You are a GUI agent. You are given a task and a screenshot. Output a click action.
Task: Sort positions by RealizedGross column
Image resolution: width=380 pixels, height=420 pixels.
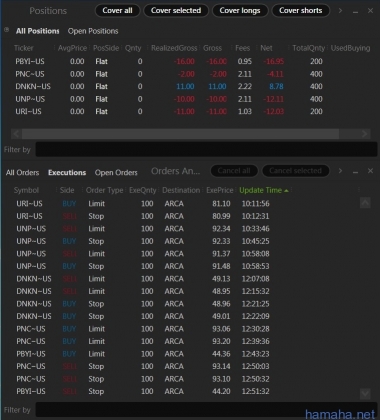[174, 48]
